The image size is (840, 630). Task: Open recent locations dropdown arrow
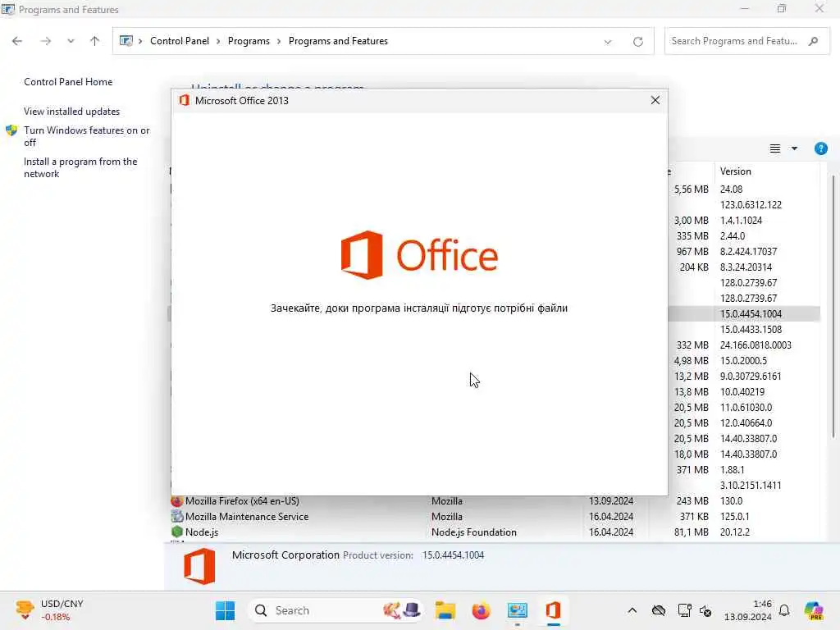(71, 41)
